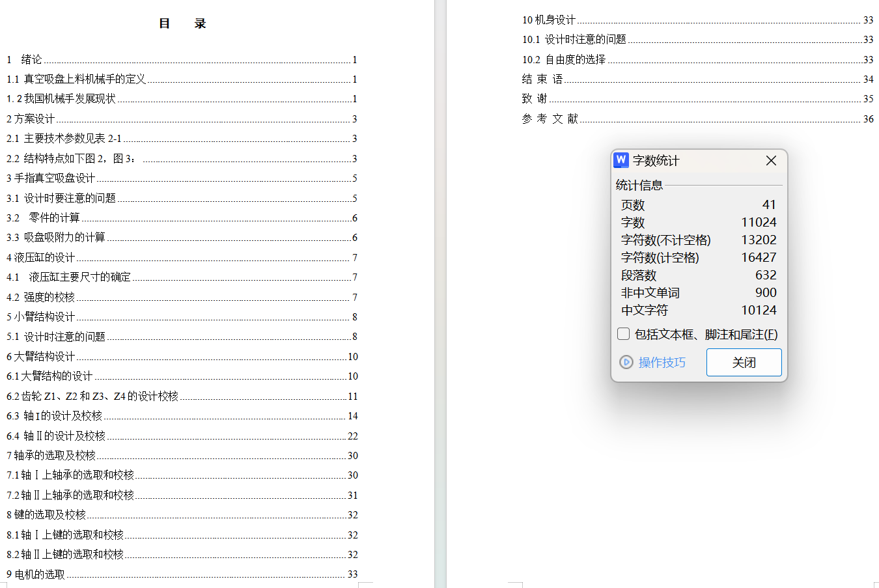Select the 页数 value 41
The image size is (879, 588).
pos(769,204)
